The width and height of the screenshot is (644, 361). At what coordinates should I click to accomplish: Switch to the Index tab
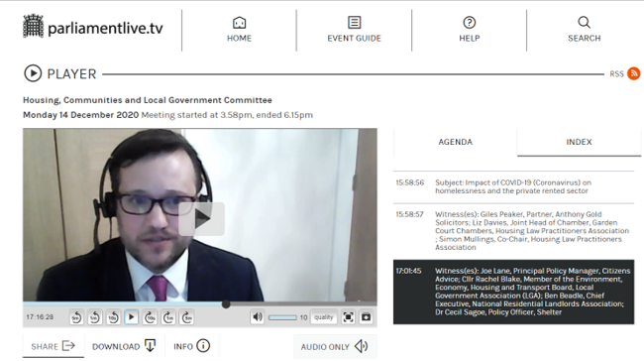tap(580, 142)
